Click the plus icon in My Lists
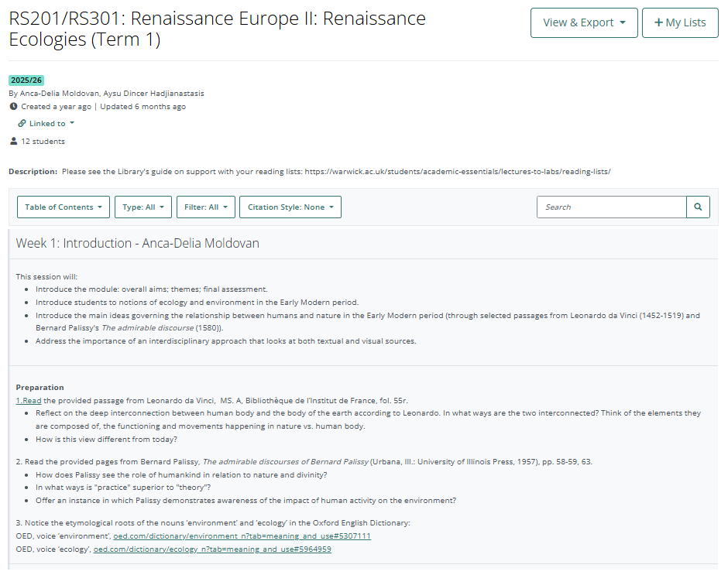 [x=658, y=22]
